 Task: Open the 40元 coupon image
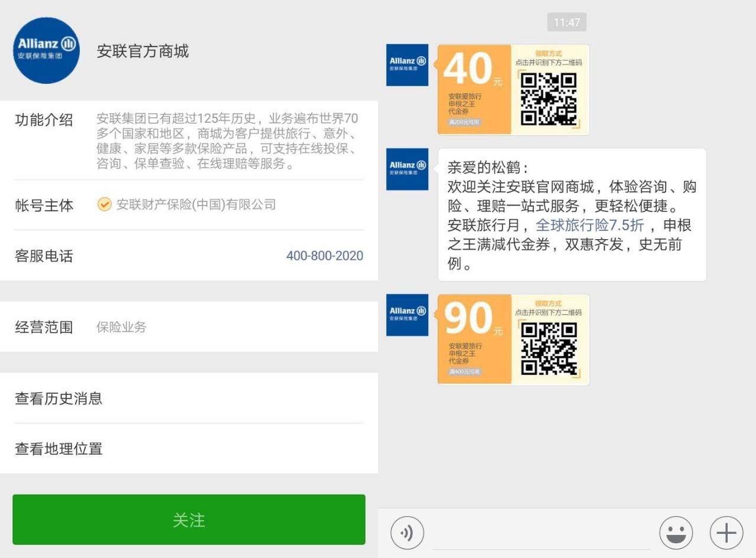click(513, 90)
